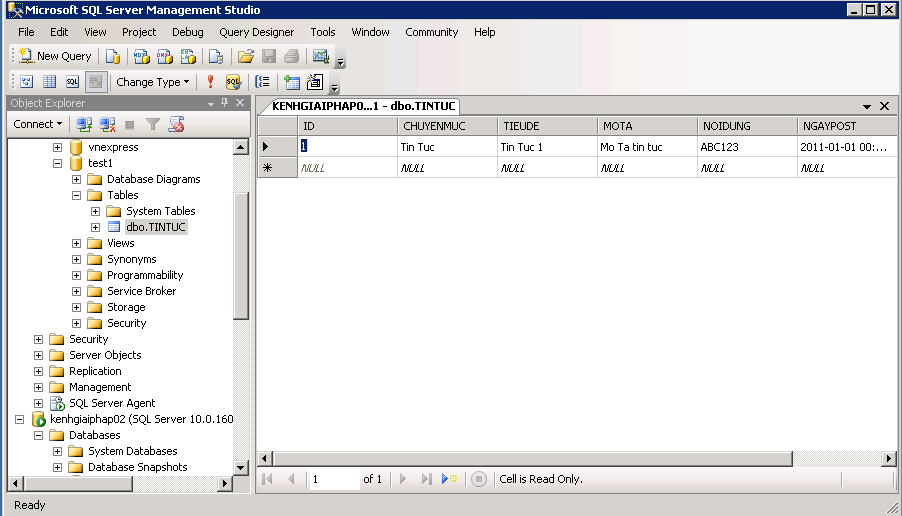Toggle the Results Pane icon
The width and height of the screenshot is (902, 516).
pyautogui.click(x=95, y=82)
